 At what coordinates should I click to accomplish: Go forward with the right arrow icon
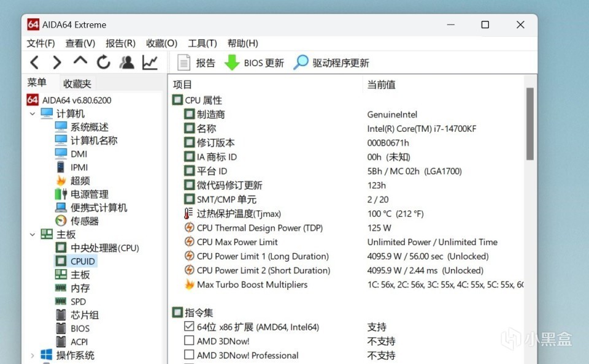56,63
